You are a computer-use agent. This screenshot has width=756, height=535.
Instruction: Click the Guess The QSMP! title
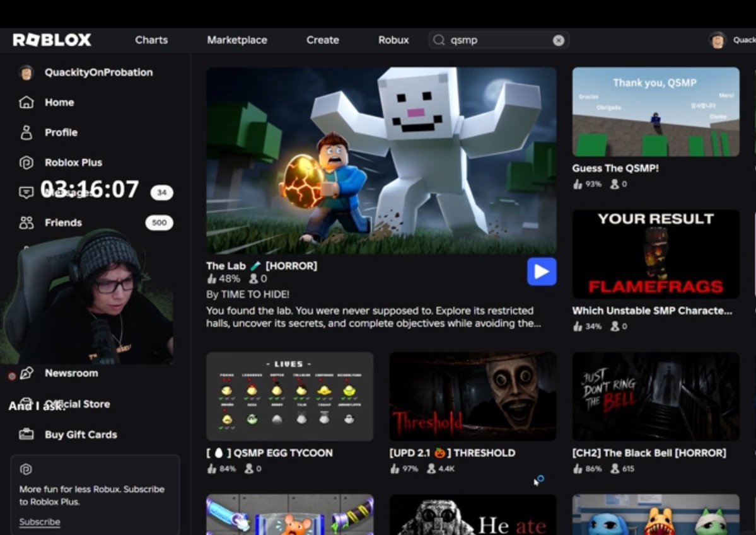(x=615, y=168)
